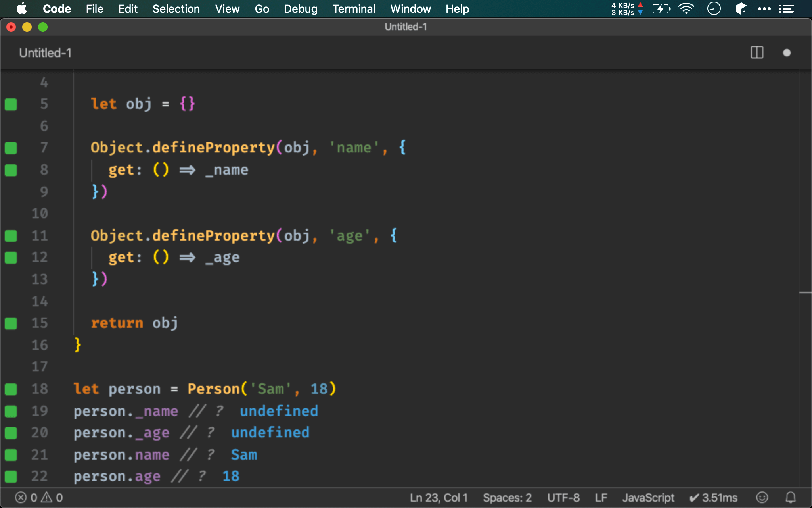Click the Ln 23, Col 1 position indicator
The height and width of the screenshot is (508, 812).
439,497
